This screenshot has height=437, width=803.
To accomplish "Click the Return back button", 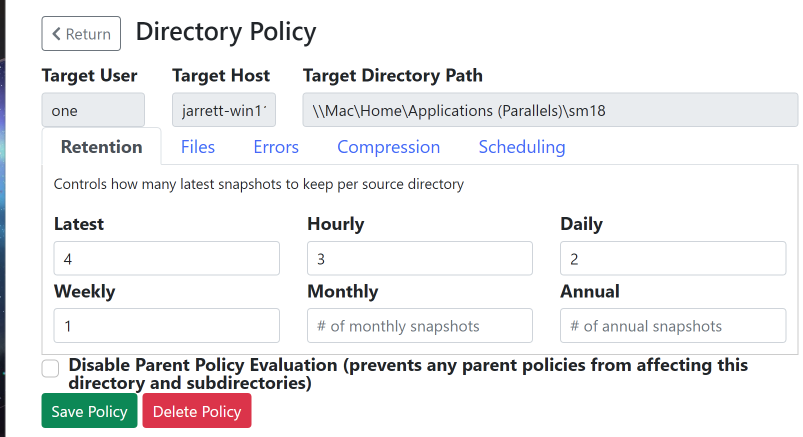I will 81,34.
